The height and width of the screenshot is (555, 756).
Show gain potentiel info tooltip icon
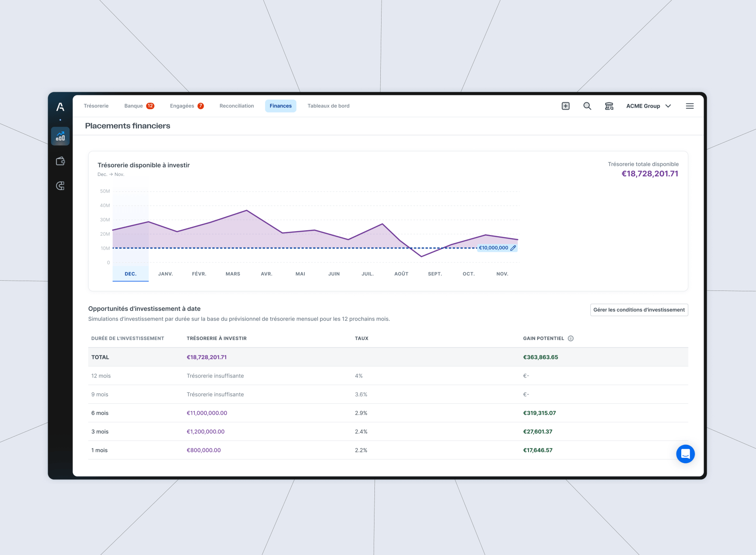point(571,339)
